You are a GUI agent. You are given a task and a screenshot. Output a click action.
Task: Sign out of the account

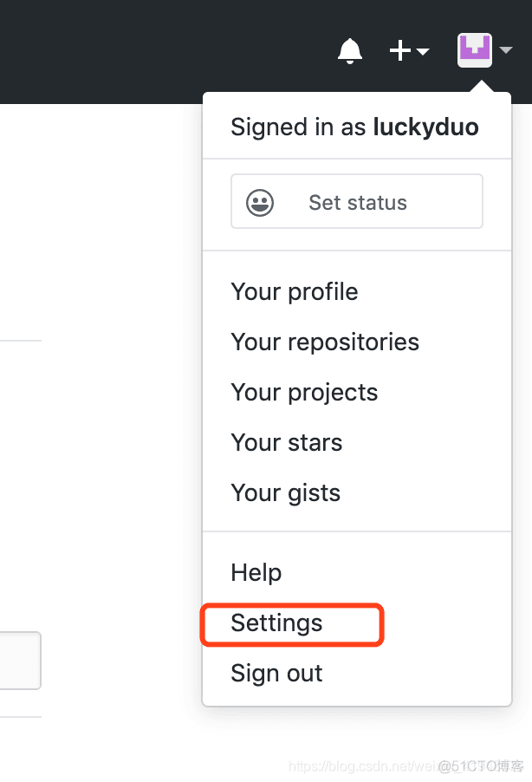click(x=276, y=674)
